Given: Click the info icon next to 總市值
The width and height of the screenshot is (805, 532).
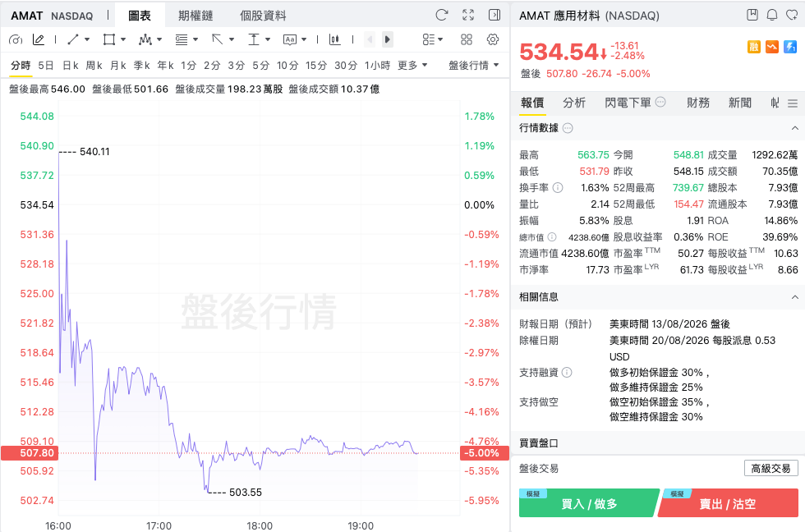Looking at the screenshot, I should click(x=552, y=237).
